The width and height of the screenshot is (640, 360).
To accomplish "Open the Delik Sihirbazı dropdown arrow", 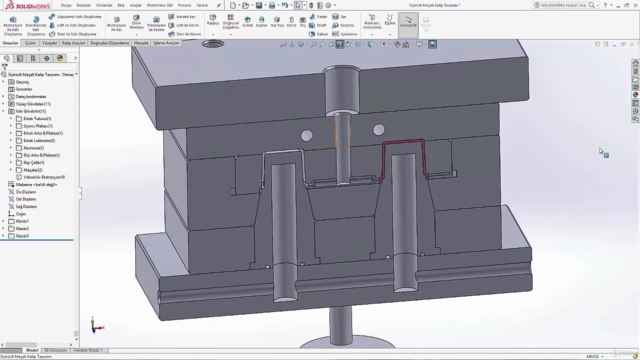I will click(136, 35).
